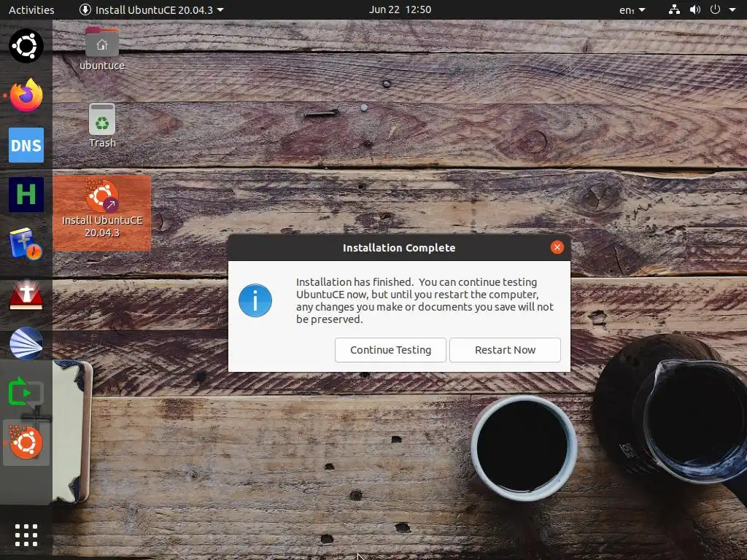
Task: Click Restart Now button
Action: 505,350
